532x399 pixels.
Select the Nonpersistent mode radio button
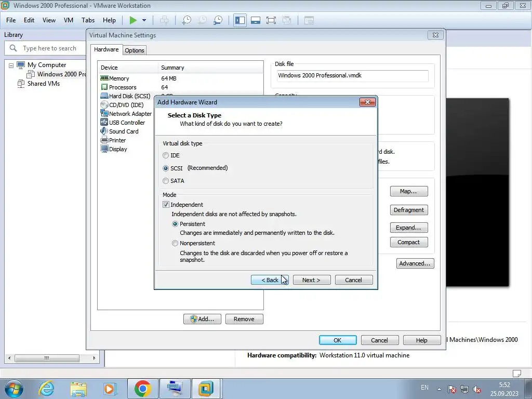coord(175,243)
